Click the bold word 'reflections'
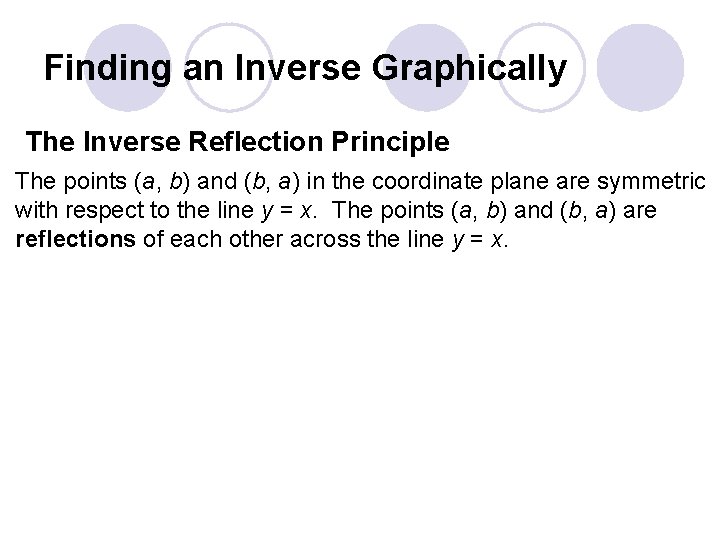The height and width of the screenshot is (540, 720). pyautogui.click(x=75, y=239)
